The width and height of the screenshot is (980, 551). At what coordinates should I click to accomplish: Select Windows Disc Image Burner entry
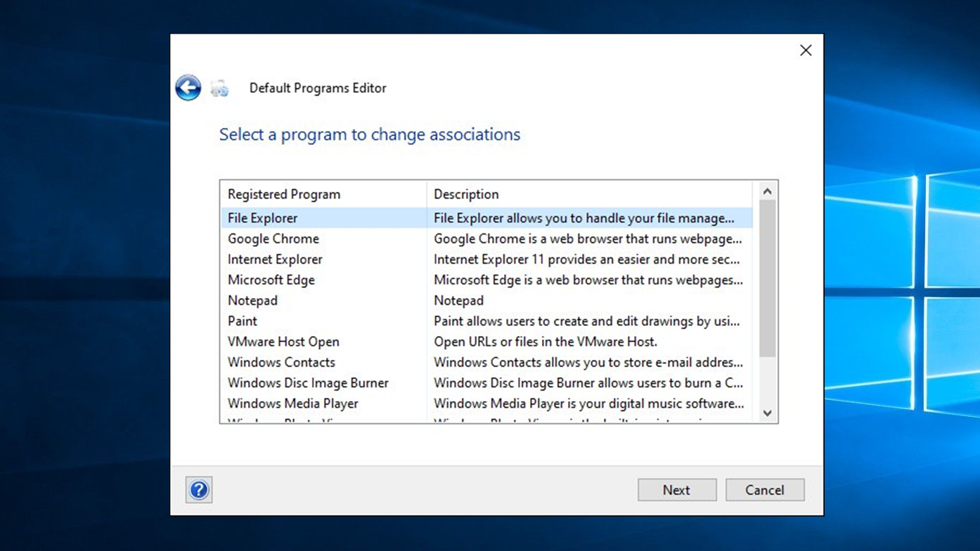[x=308, y=383]
